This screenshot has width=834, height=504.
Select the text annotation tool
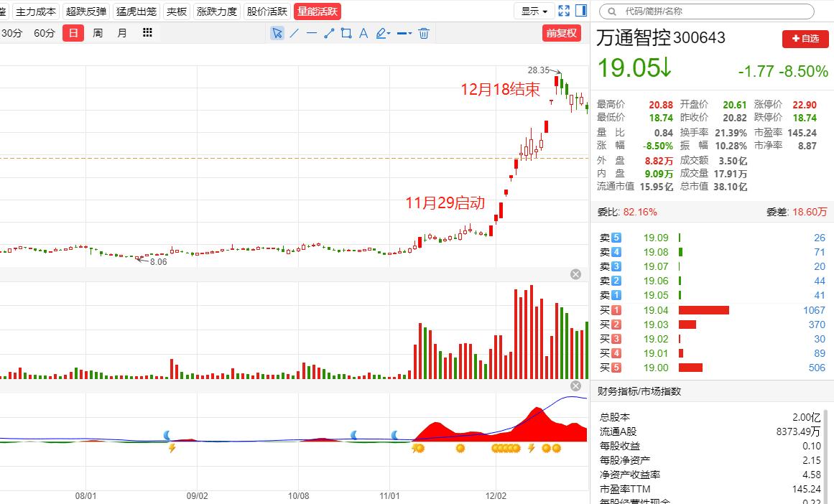(x=363, y=33)
